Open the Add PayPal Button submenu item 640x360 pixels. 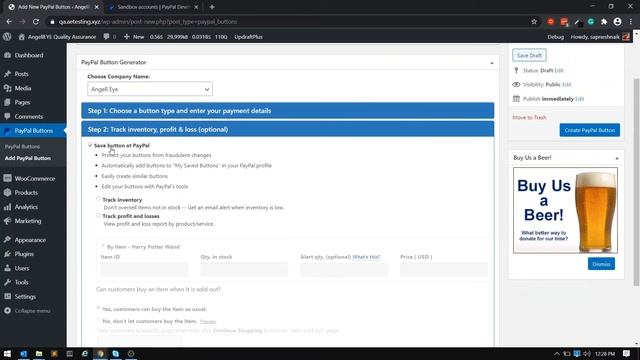click(x=28, y=158)
